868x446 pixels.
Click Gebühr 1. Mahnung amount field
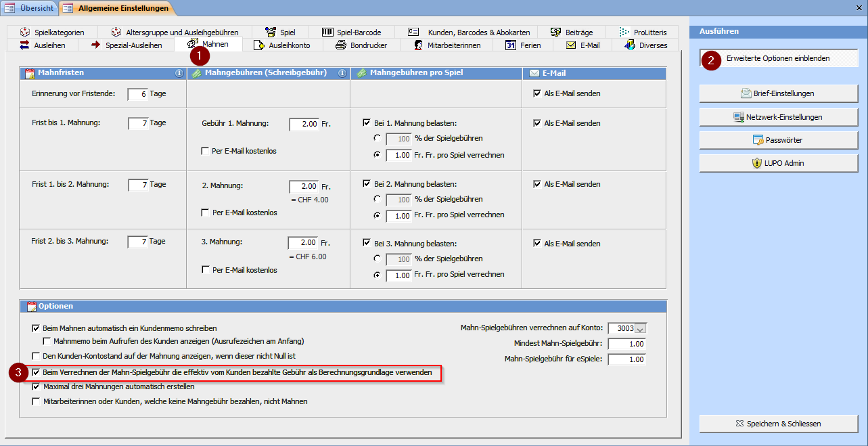click(x=304, y=125)
